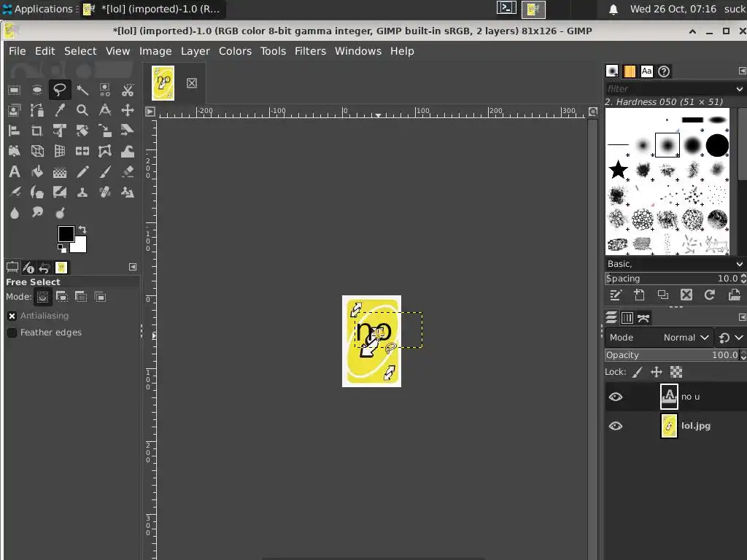This screenshot has height=560, width=747.
Task: Open the Colors menu
Action: tap(235, 51)
